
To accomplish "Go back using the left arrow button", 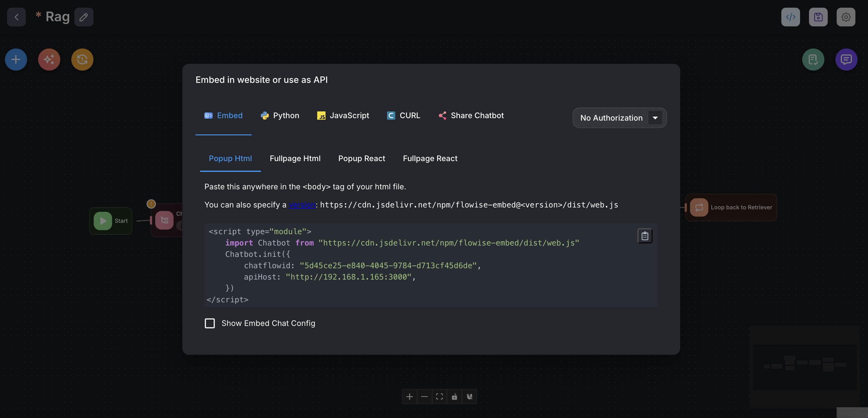I will (x=16, y=17).
